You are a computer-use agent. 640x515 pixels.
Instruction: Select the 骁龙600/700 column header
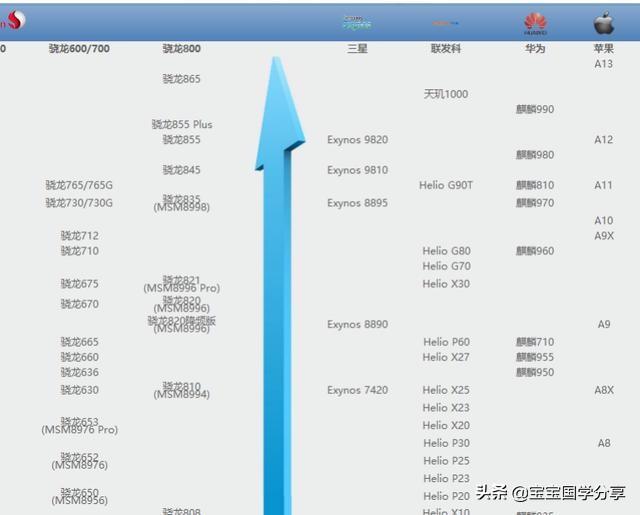79,49
